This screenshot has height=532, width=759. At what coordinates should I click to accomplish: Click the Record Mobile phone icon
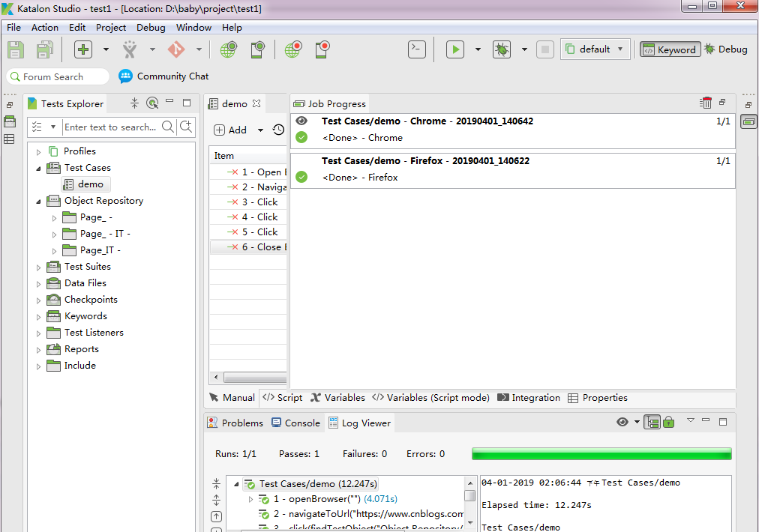pos(322,49)
